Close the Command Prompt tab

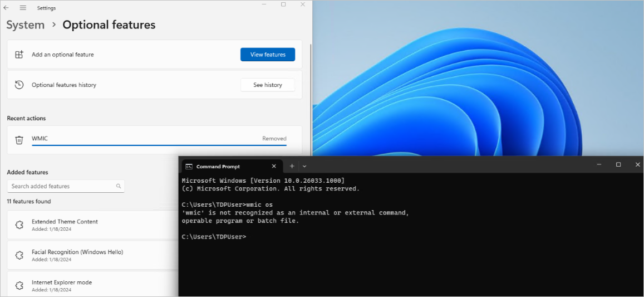point(274,166)
